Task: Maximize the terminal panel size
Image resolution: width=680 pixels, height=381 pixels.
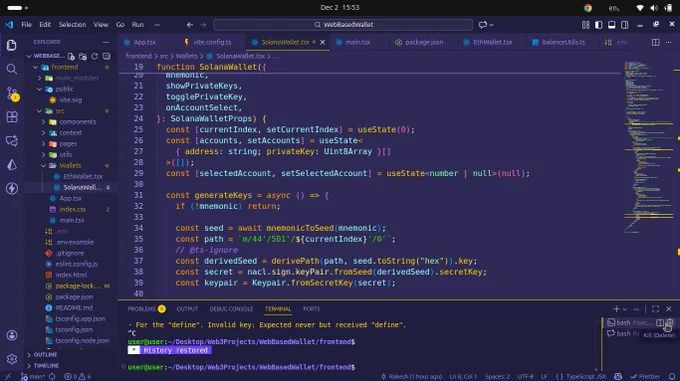Action: pos(655,309)
